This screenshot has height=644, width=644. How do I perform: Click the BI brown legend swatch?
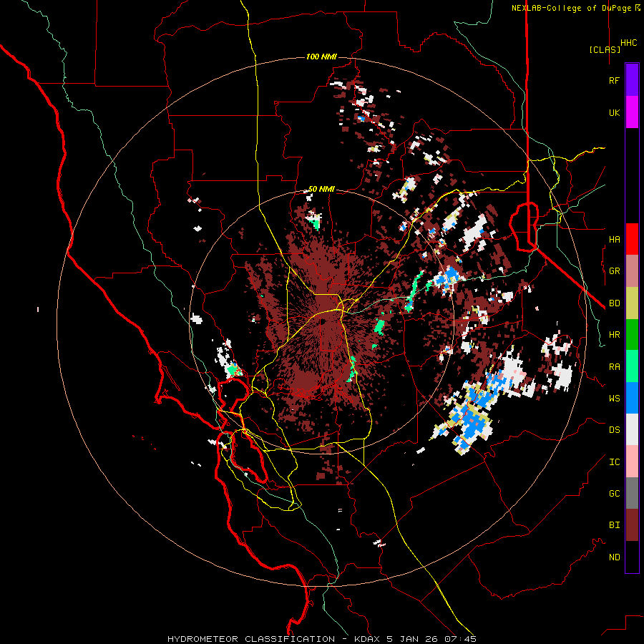point(632,525)
